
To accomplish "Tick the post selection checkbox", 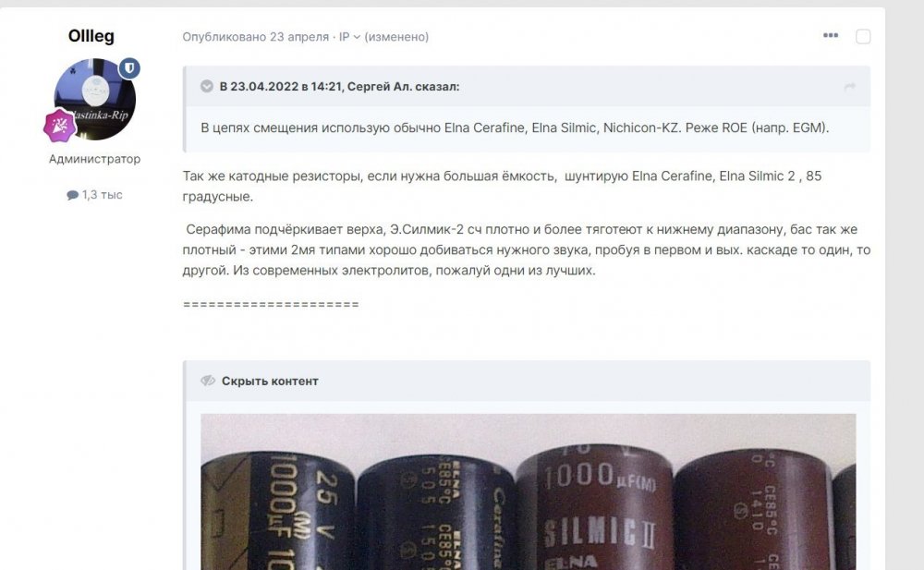I will point(863,37).
